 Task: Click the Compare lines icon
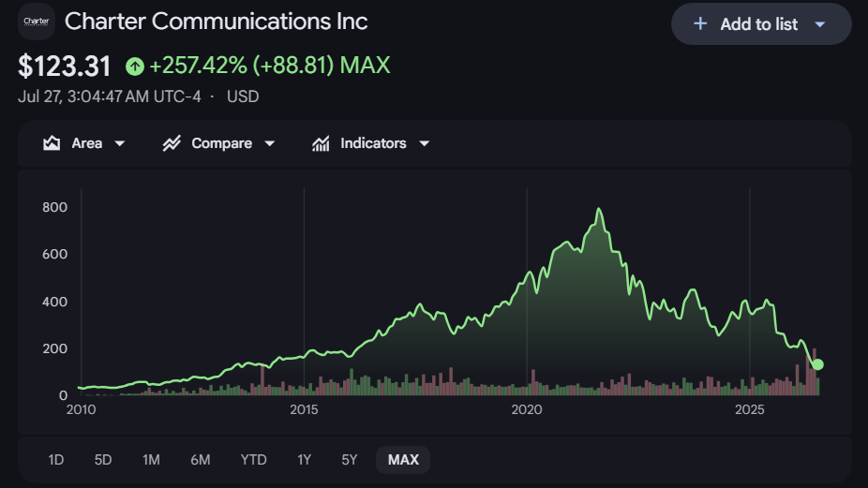(172, 143)
